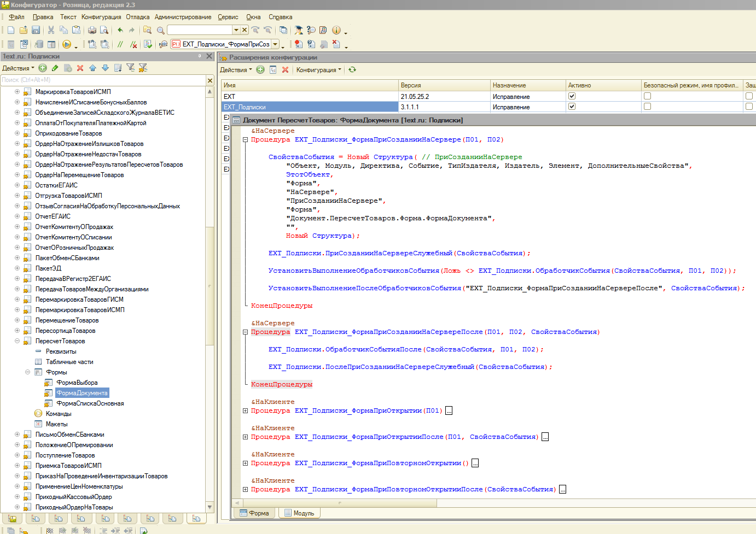The width and height of the screenshot is (756, 534).
Task: Start debugging with the yellow play icon
Action: coord(67,44)
